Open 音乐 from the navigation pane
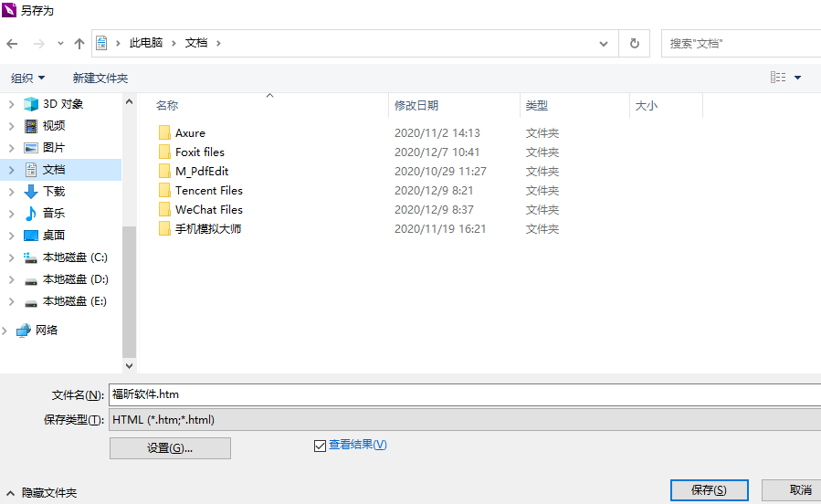 click(x=53, y=214)
